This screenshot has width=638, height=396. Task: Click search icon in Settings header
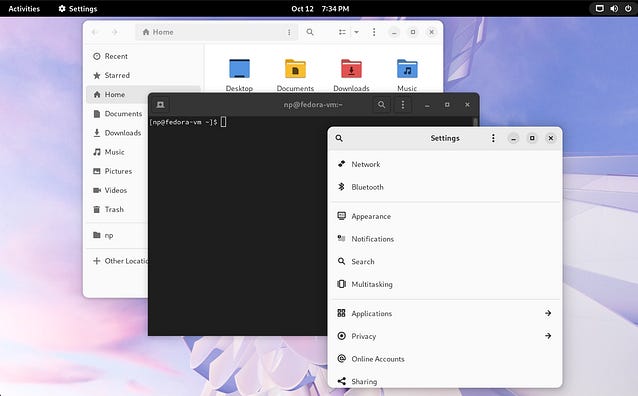(x=339, y=138)
